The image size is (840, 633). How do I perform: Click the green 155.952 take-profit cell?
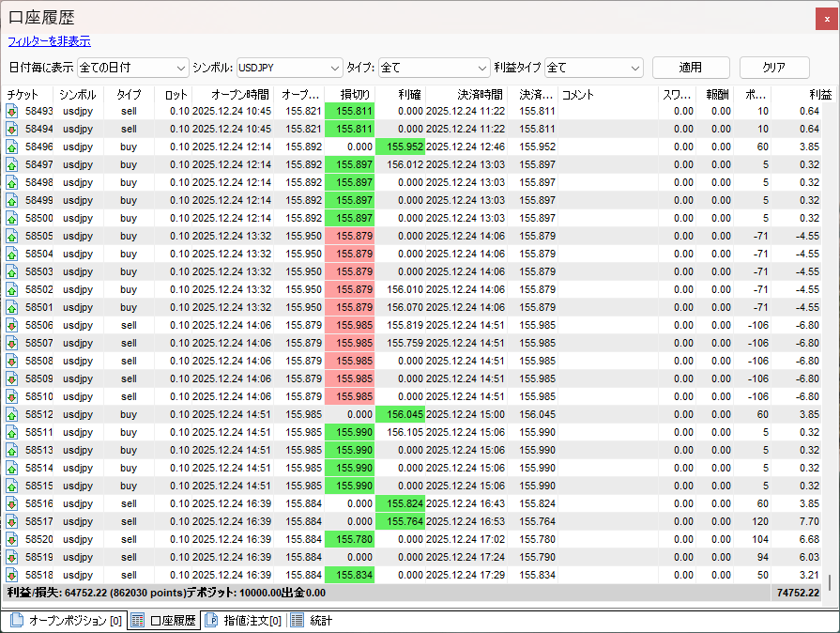[x=400, y=147]
